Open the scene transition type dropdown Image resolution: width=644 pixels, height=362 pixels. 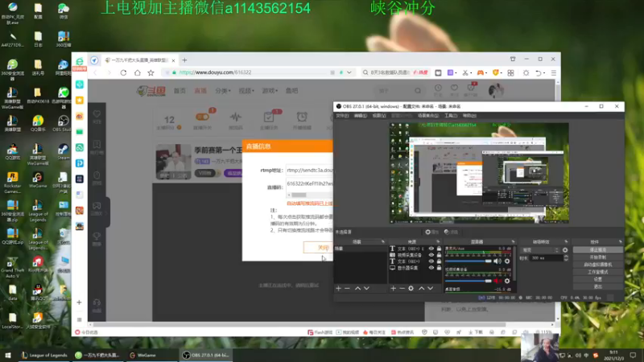540,250
